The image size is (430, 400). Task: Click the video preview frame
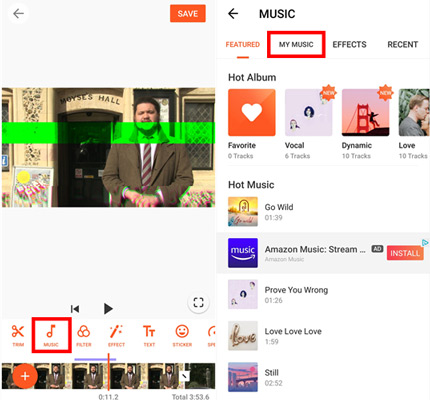108,147
